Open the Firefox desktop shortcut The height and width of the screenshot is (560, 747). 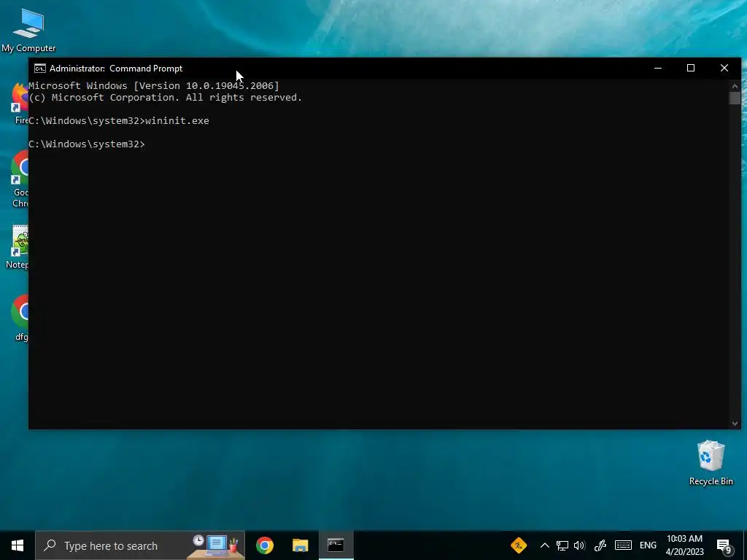(x=20, y=104)
